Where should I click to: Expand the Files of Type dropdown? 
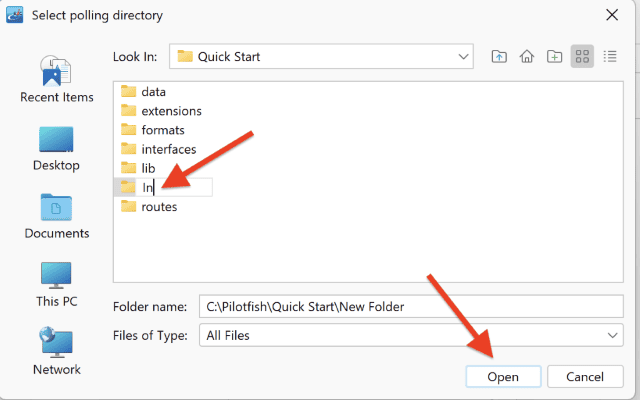pyautogui.click(x=411, y=335)
